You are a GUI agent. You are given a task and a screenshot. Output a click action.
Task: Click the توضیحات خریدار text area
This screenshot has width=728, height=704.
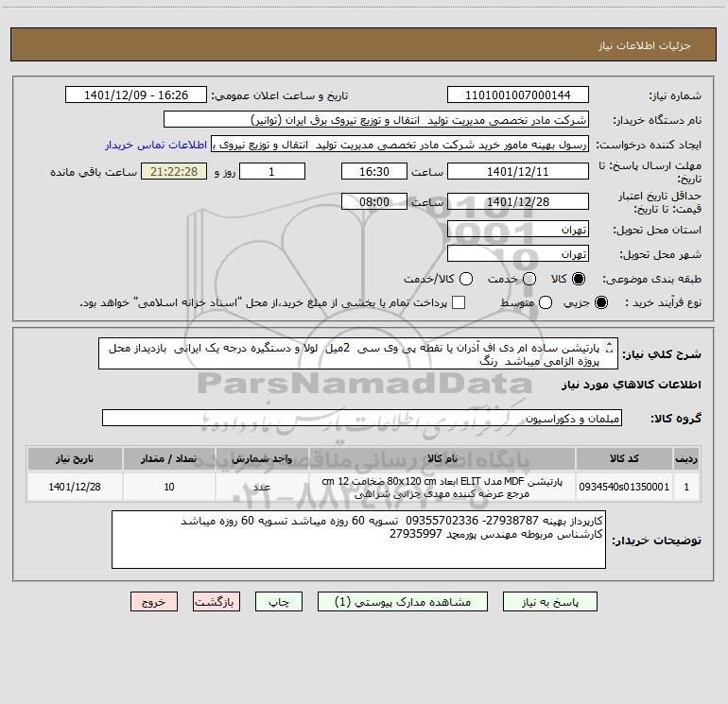pos(358,540)
